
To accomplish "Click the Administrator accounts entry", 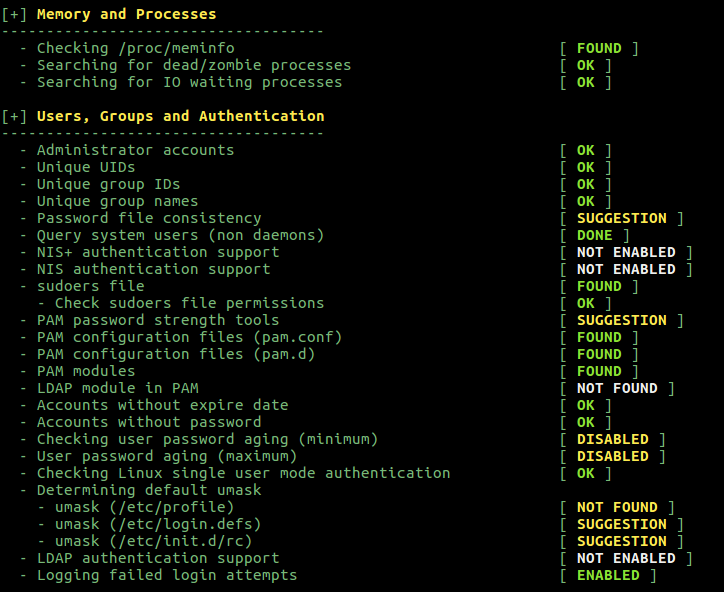I will (x=135, y=150).
